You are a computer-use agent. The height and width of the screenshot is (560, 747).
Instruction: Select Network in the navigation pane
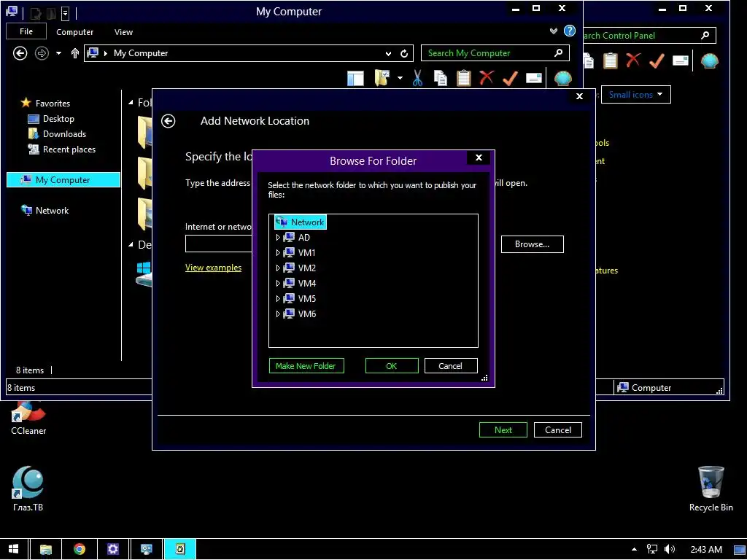tap(52, 211)
